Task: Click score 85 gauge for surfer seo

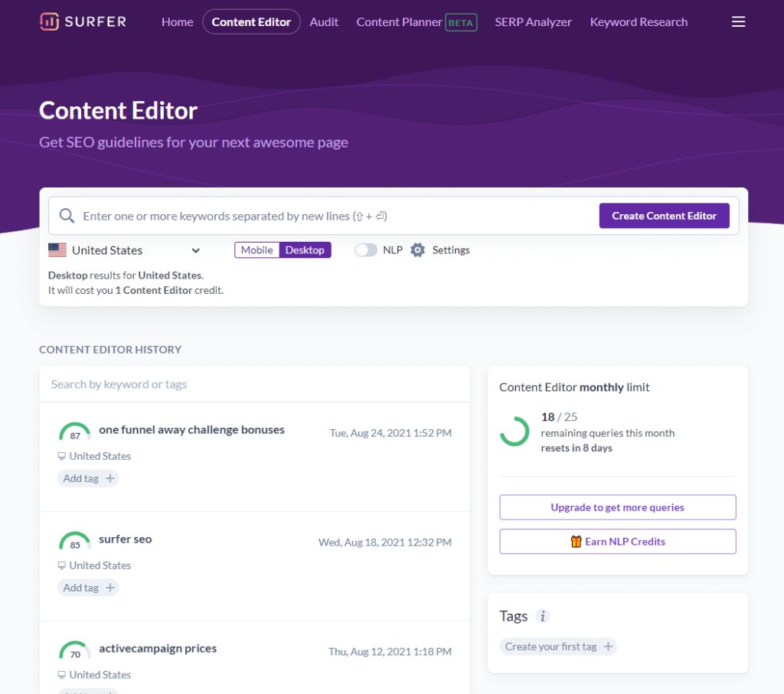Action: tap(75, 541)
